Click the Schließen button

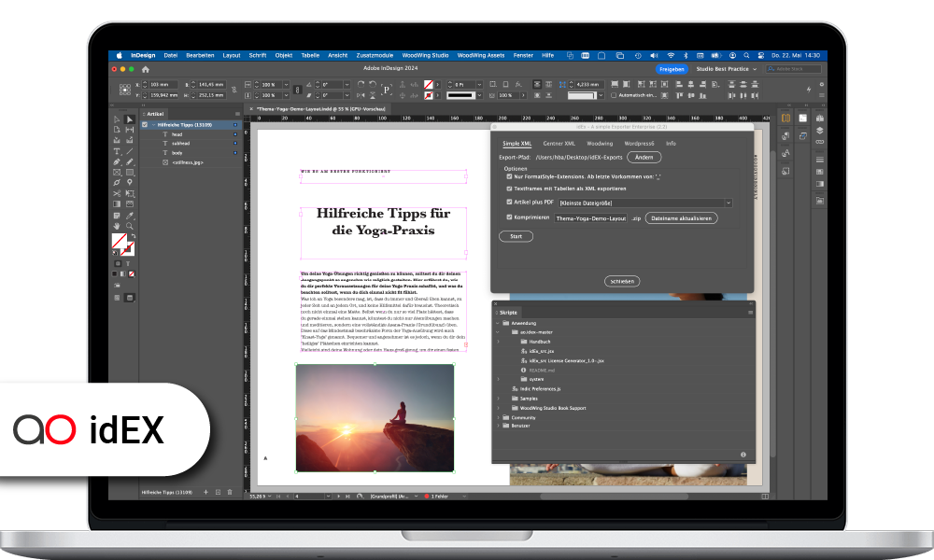622,281
